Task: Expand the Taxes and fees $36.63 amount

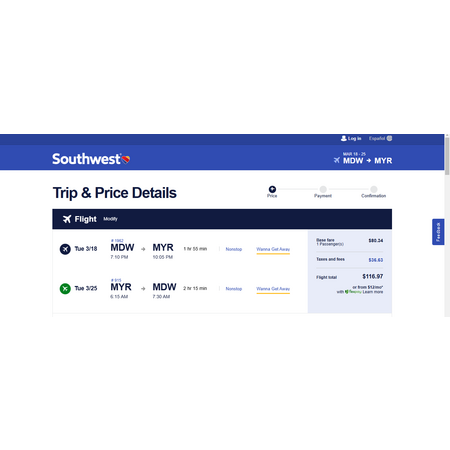Action: pyautogui.click(x=376, y=260)
